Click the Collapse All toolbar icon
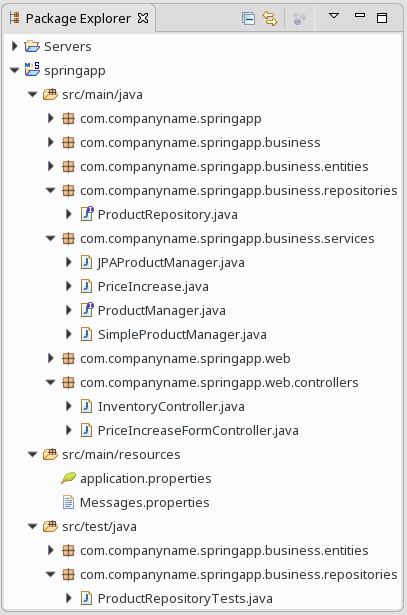Image resolution: width=407 pixels, height=615 pixels. pyautogui.click(x=249, y=18)
